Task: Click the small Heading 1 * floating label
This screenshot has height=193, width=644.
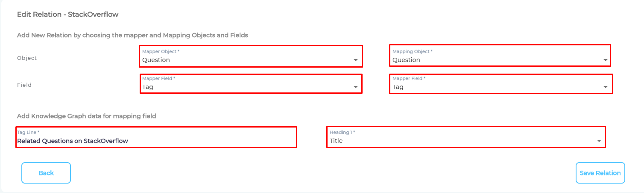Action: (342, 132)
